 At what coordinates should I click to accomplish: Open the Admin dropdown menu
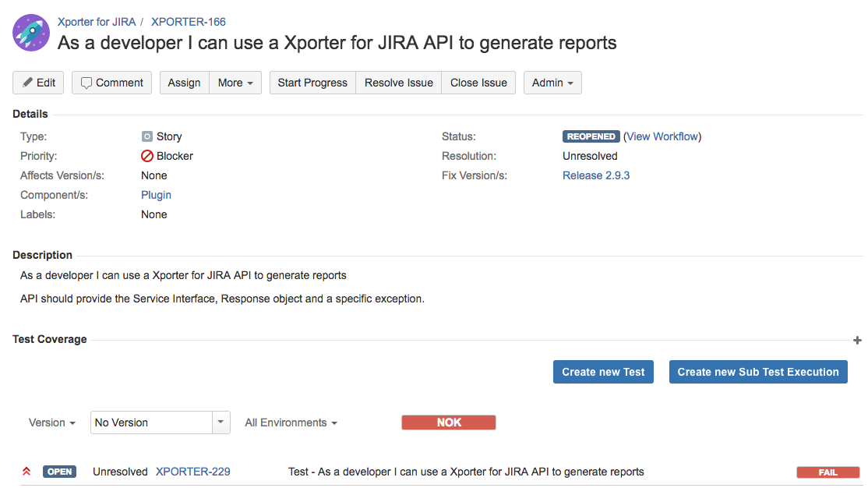click(552, 83)
